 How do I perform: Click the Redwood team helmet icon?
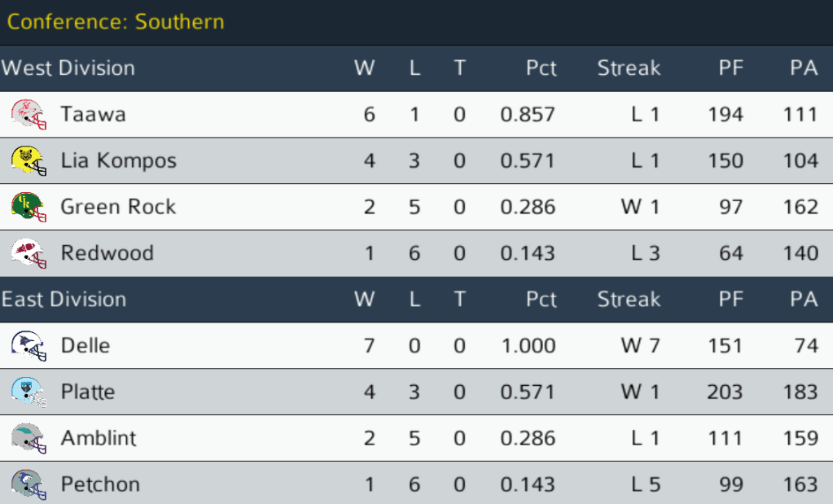pyautogui.click(x=28, y=253)
